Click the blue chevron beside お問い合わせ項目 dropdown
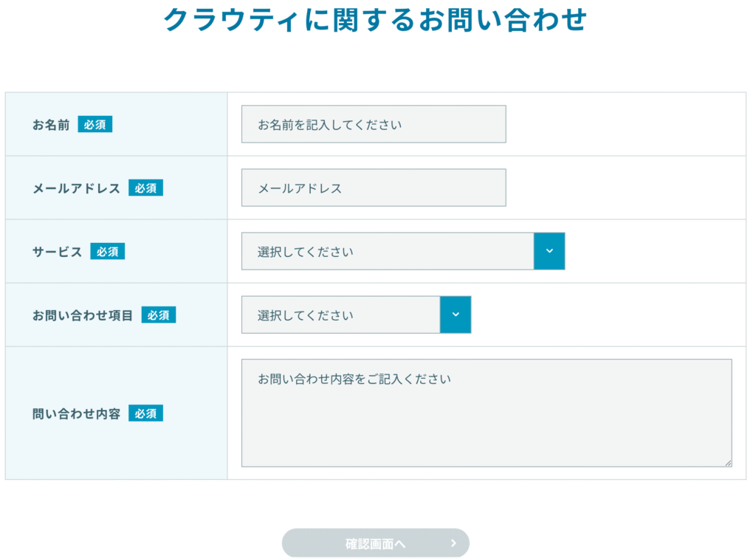 456,315
